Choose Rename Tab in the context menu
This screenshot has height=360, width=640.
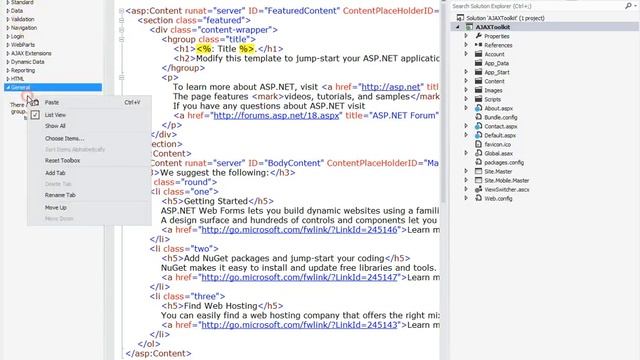coord(89,195)
